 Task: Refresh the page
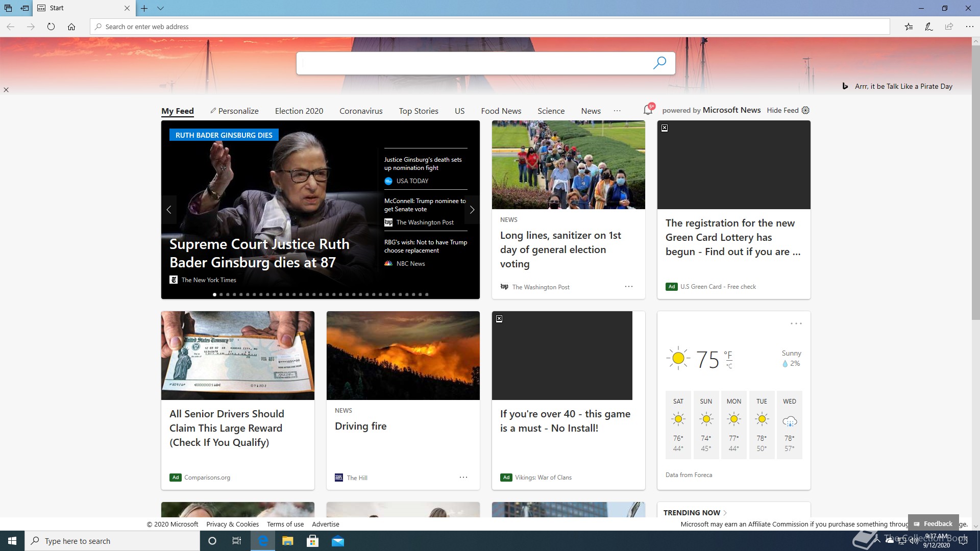(x=51, y=27)
